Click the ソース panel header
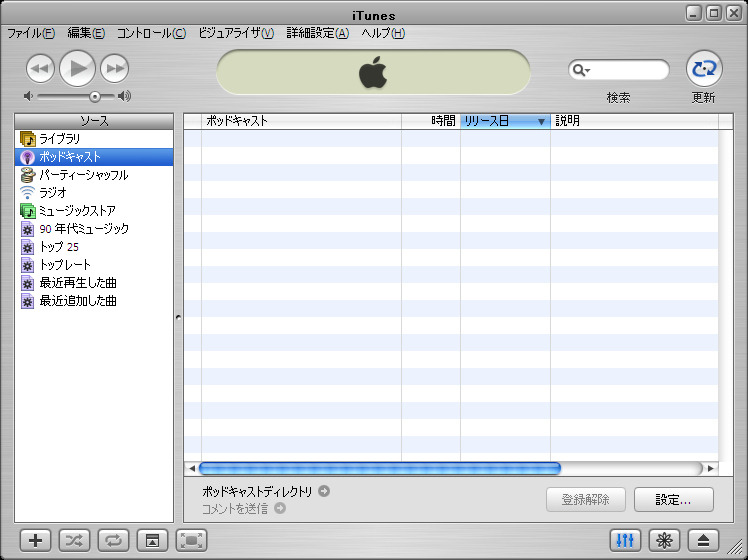The image size is (748, 560). pos(94,121)
